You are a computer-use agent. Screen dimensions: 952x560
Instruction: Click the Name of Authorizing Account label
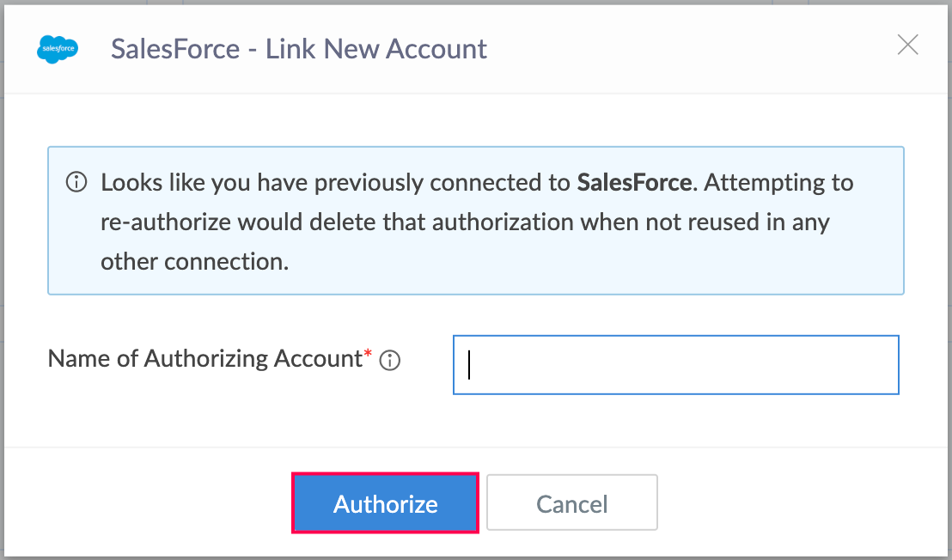204,359
